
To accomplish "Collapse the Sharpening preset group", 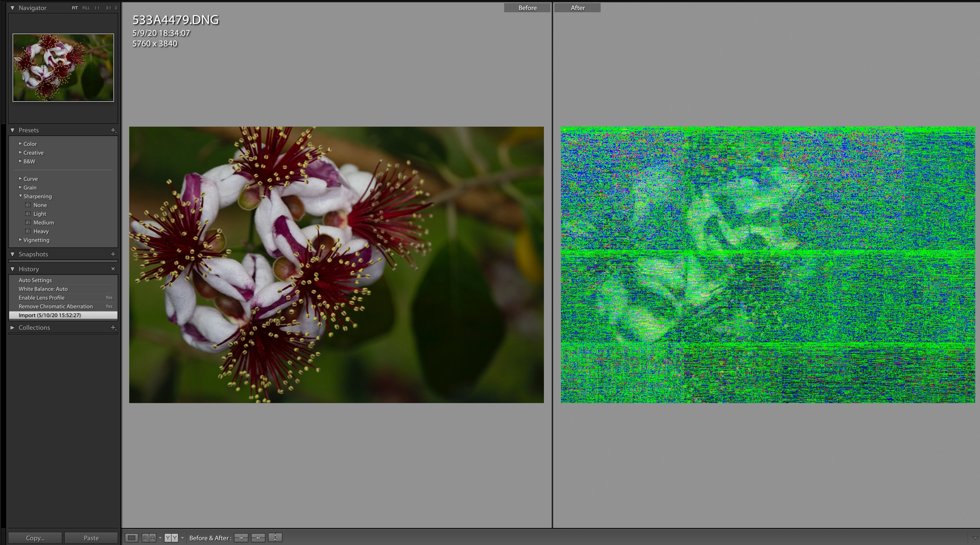I will coord(21,196).
